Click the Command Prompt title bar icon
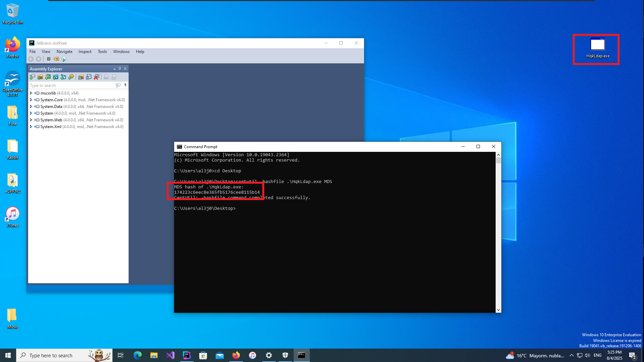 (x=180, y=147)
